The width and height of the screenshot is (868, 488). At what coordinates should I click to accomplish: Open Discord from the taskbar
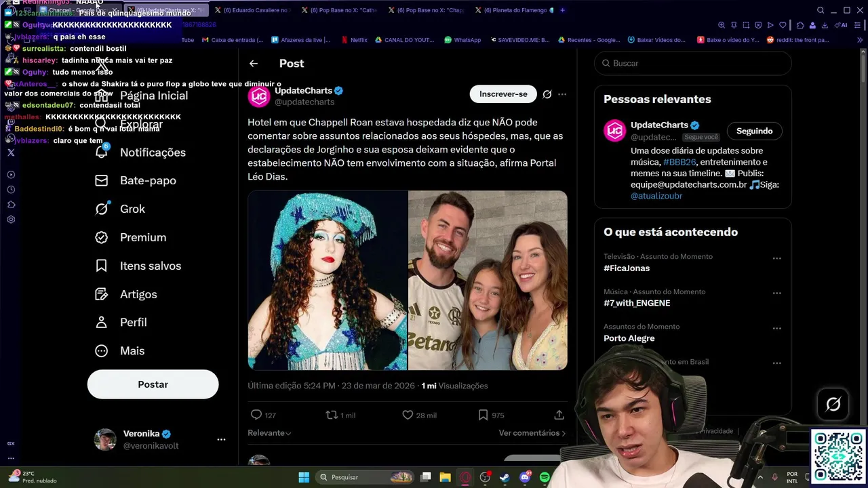point(525,477)
